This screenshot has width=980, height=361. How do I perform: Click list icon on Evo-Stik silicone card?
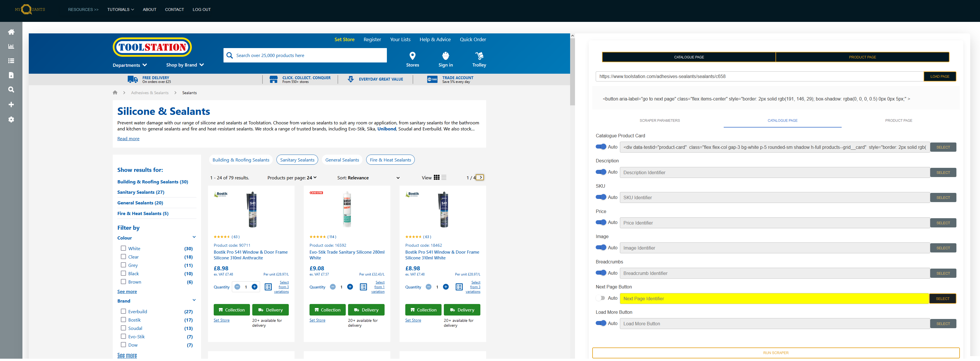pyautogui.click(x=363, y=287)
